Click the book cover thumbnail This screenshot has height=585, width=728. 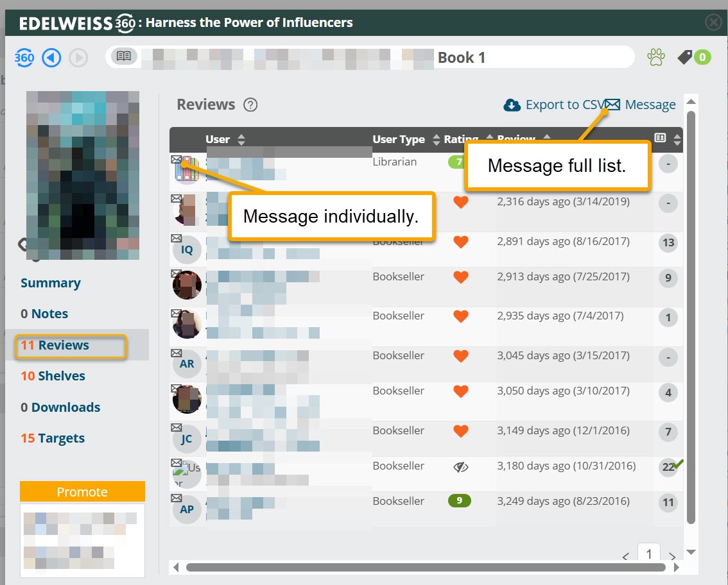83,175
